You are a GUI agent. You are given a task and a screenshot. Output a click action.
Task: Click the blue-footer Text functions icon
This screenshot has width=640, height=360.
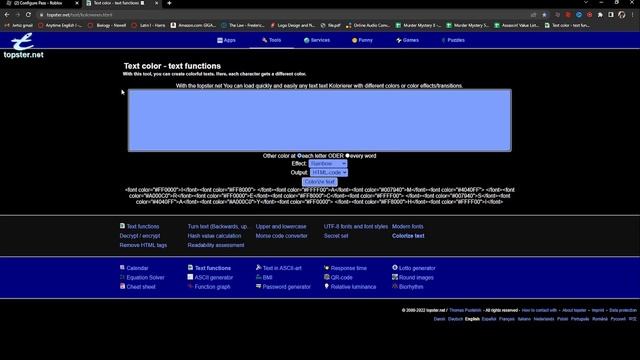tap(190, 267)
